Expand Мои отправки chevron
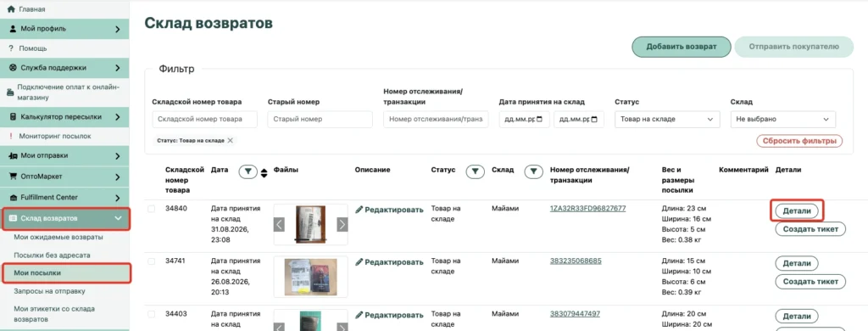Image resolution: width=868 pixels, height=331 pixels. pos(117,156)
